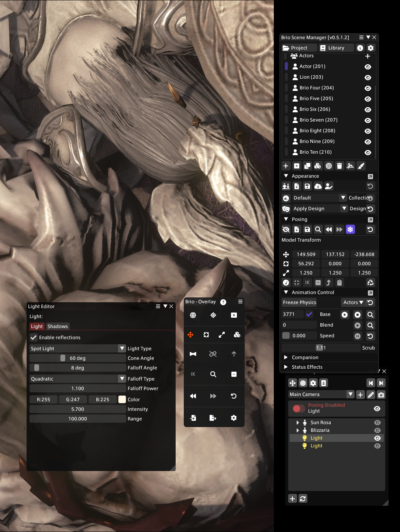
Task: Click the bone icon in Brio Overlay
Action: (193, 354)
